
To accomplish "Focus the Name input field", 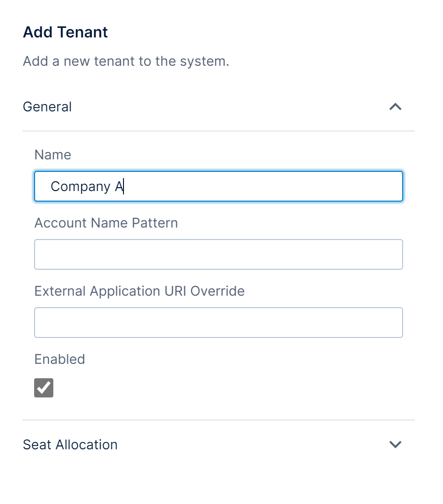I will [x=218, y=186].
